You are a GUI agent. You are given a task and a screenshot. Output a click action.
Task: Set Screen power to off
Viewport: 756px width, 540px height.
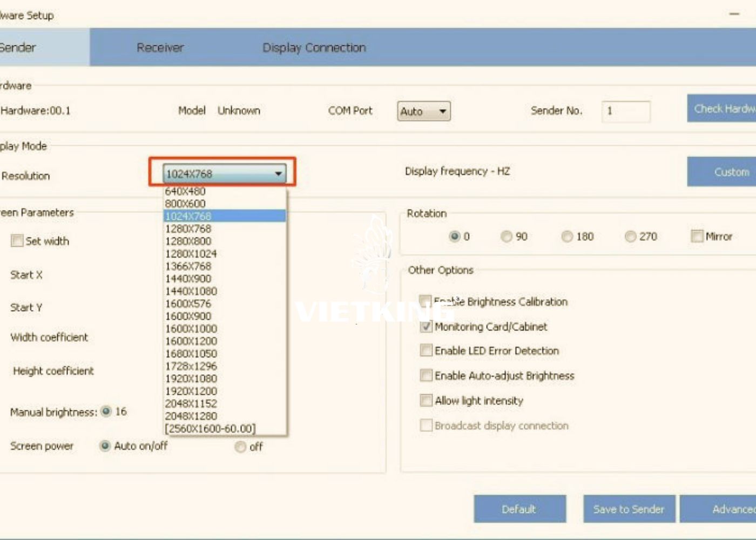coord(240,447)
